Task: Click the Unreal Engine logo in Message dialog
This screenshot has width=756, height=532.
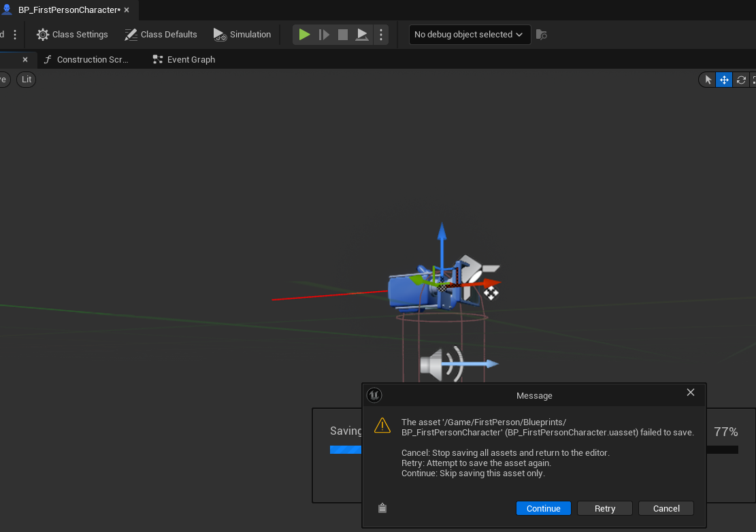Action: (374, 395)
